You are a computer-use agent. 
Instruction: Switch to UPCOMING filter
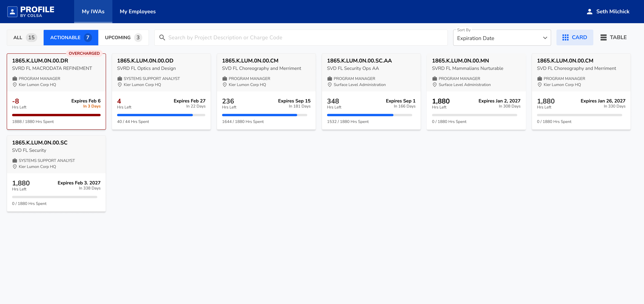[x=123, y=38]
